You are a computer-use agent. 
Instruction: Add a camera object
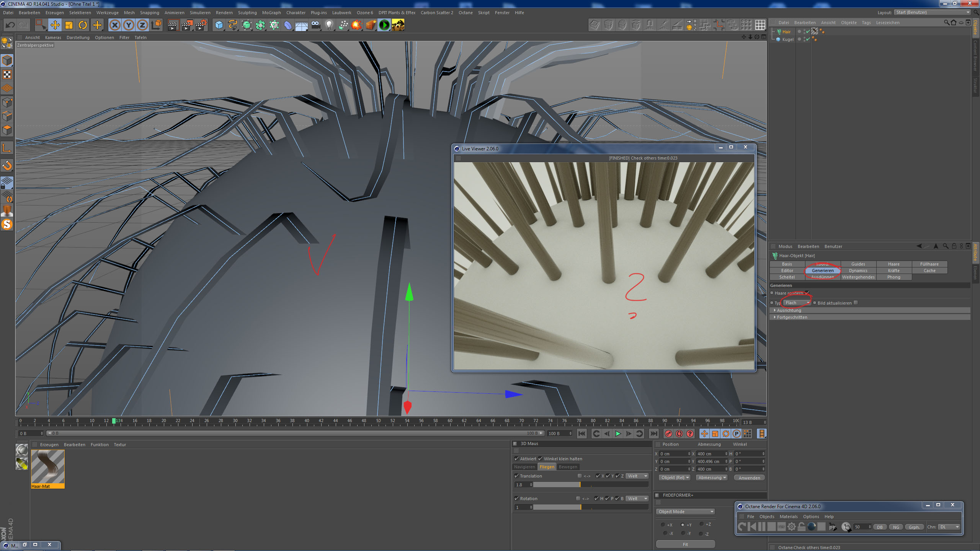coord(315,25)
